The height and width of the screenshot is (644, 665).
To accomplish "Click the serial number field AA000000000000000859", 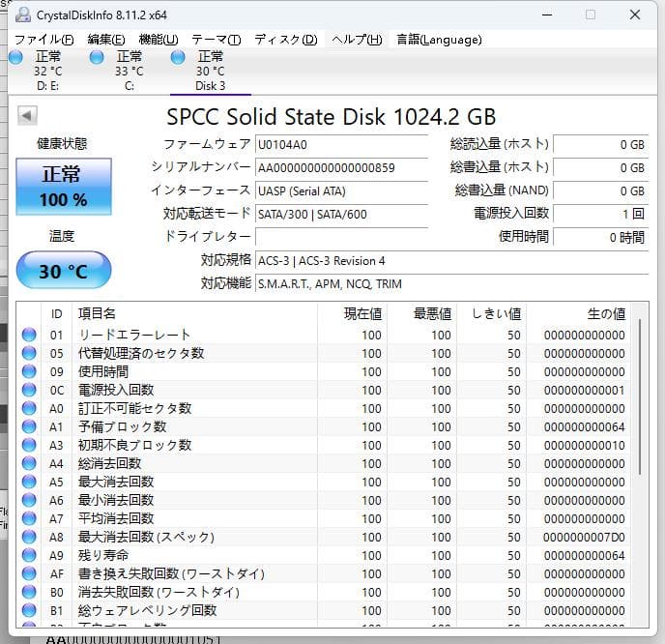I will [x=341, y=168].
